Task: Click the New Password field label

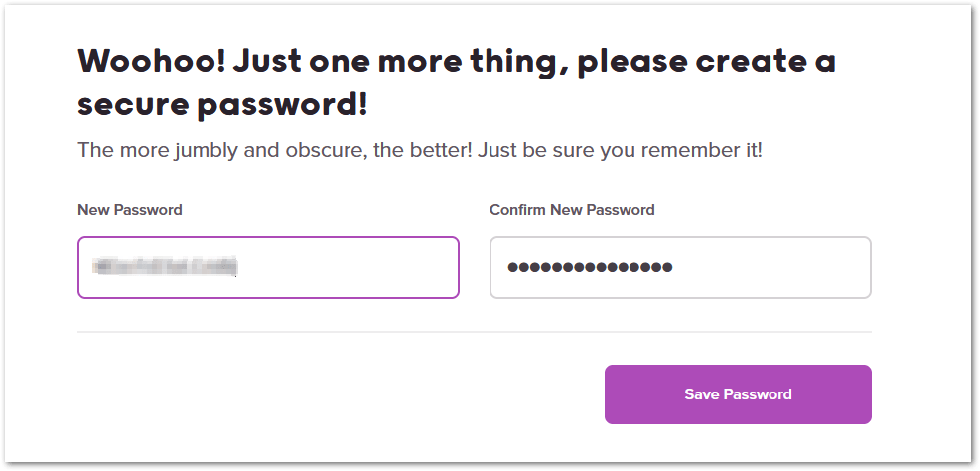Action: tap(130, 210)
